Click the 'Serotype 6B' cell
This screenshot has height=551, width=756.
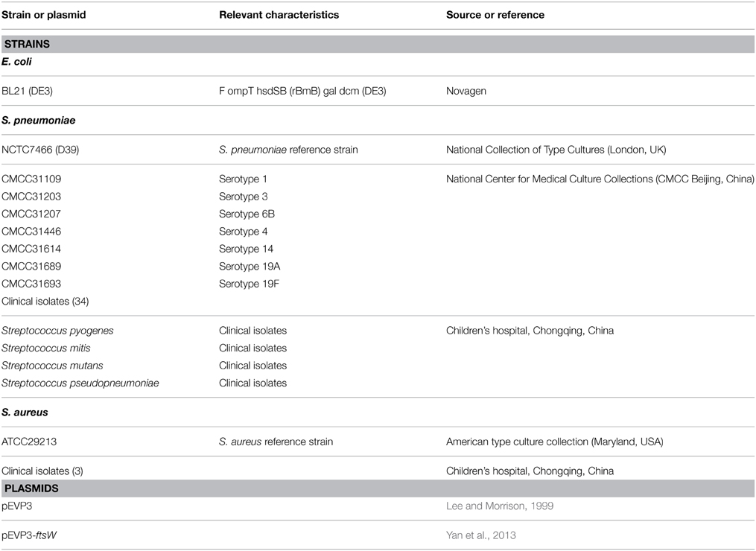click(x=247, y=214)
